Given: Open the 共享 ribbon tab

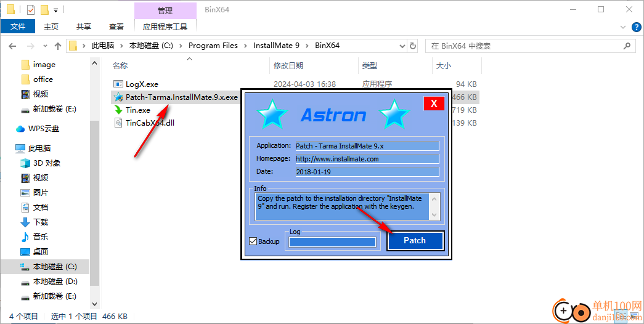Looking at the screenshot, I should 84,26.
